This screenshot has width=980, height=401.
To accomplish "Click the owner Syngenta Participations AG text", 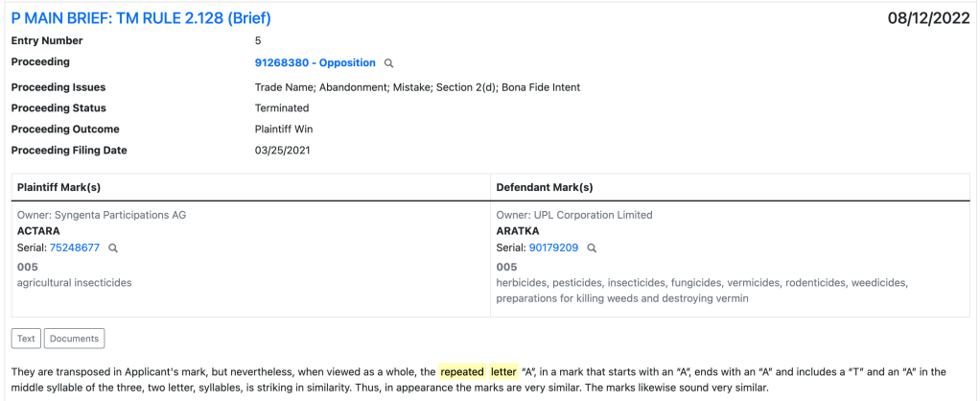I will tap(102, 215).
